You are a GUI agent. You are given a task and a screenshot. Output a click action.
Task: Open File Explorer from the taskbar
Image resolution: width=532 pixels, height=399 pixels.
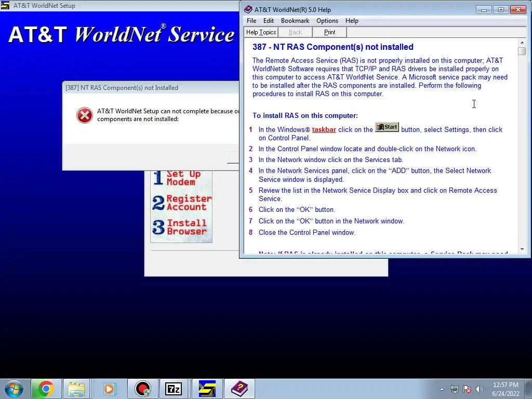(76, 389)
